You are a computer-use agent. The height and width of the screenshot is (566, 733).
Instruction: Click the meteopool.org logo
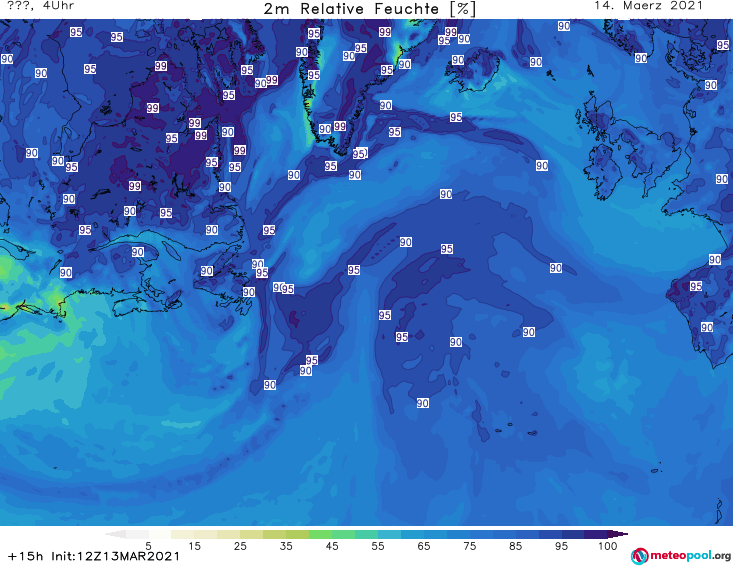[x=680, y=556]
